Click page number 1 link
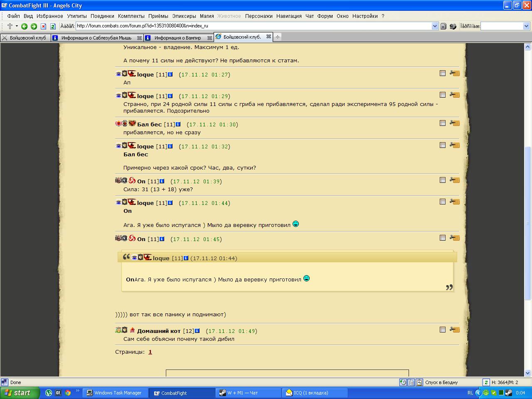 [x=150, y=352]
